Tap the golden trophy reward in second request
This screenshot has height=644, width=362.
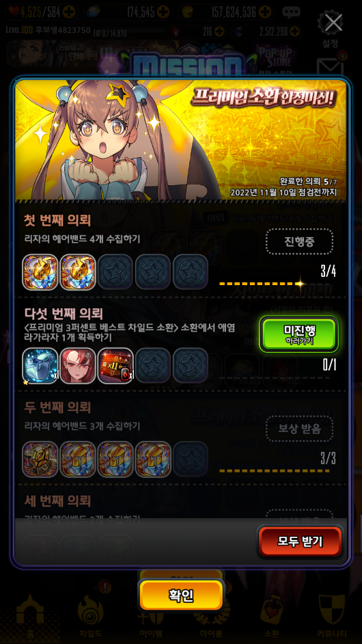40,459
